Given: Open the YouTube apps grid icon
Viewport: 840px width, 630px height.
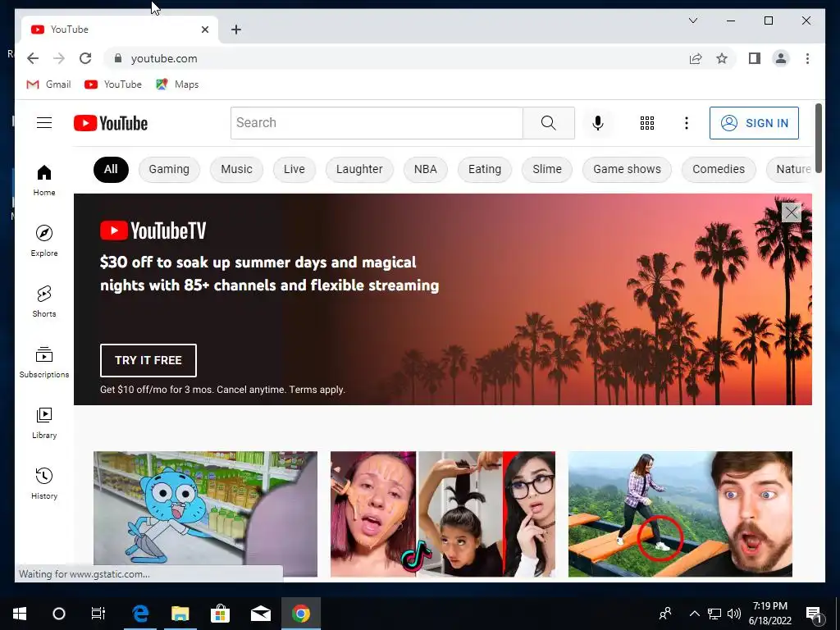Looking at the screenshot, I should click(x=647, y=123).
